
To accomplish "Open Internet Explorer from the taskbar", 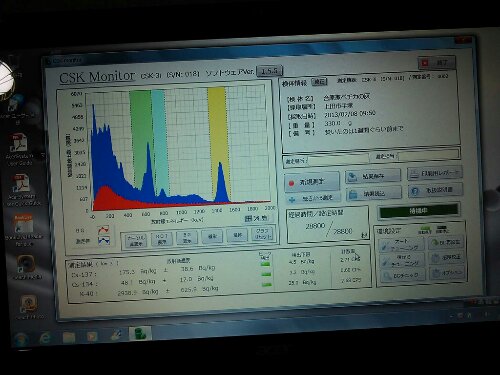I will coord(46,338).
